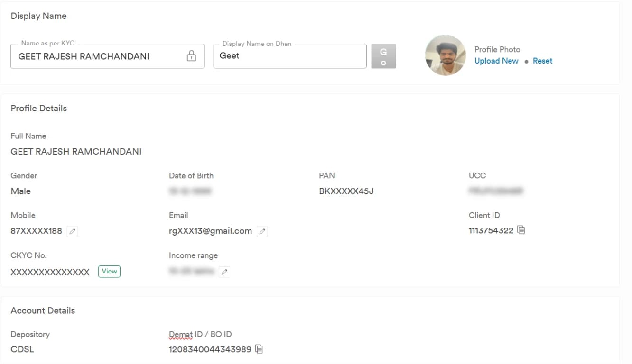Viewport: 632px width, 364px height.
Task: Edit the mobile number with pencil icon
Action: pyautogui.click(x=72, y=231)
